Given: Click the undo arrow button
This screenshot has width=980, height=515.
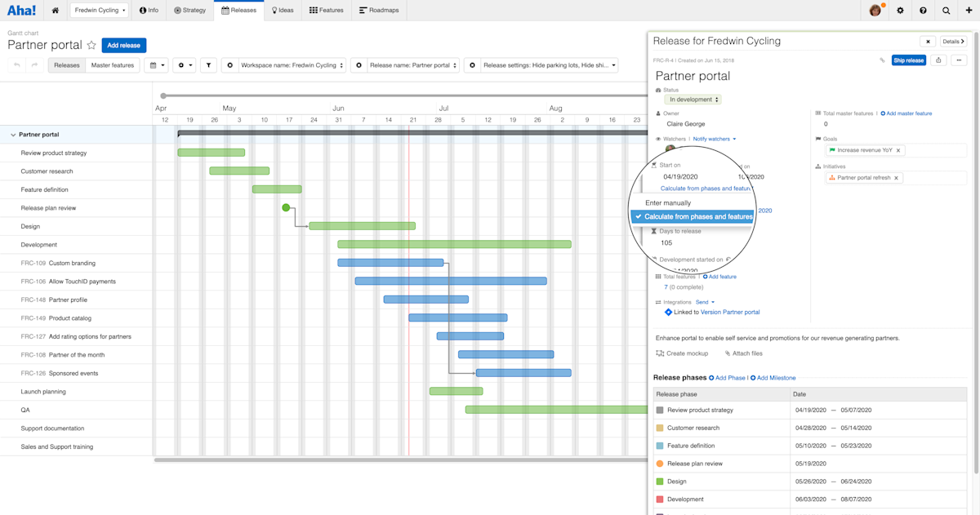Looking at the screenshot, I should pos(17,65).
